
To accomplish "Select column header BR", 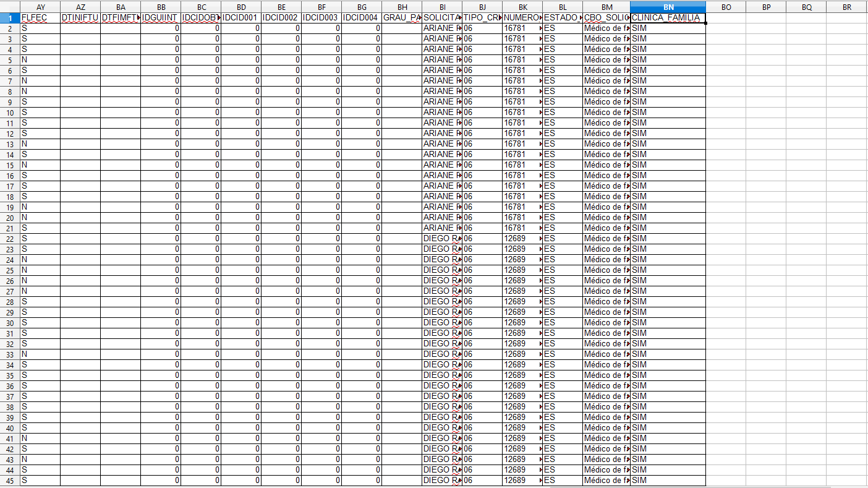I will pos(846,7).
